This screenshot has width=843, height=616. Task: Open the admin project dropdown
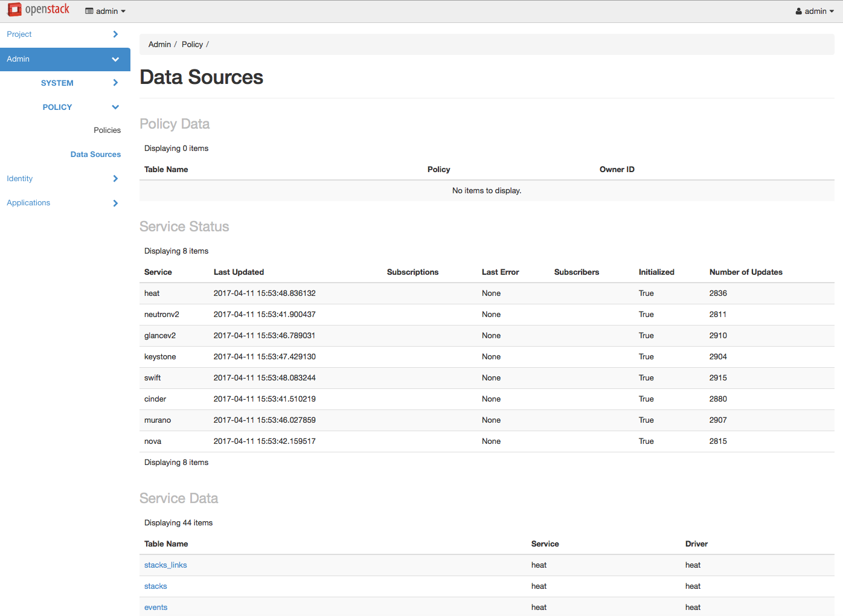coord(106,11)
